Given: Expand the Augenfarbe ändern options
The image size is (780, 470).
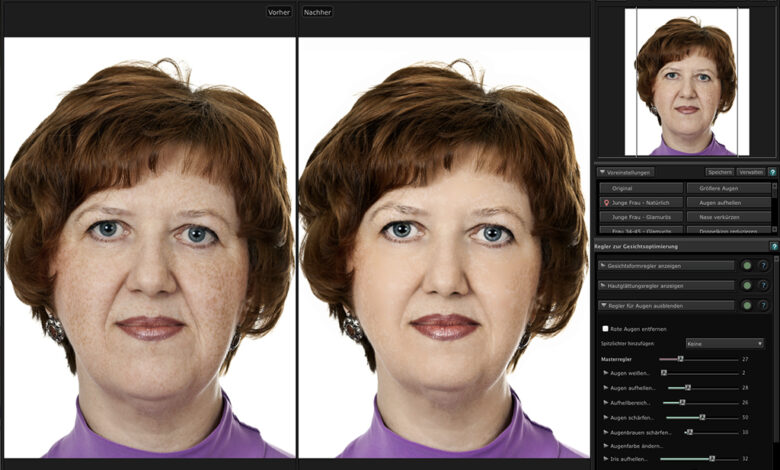Looking at the screenshot, I should tap(606, 446).
